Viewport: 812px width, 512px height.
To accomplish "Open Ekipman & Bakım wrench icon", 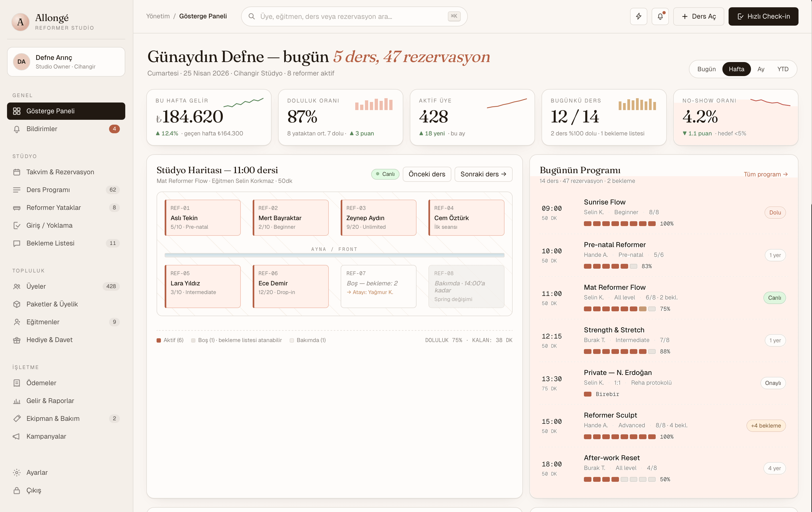I will tap(16, 418).
